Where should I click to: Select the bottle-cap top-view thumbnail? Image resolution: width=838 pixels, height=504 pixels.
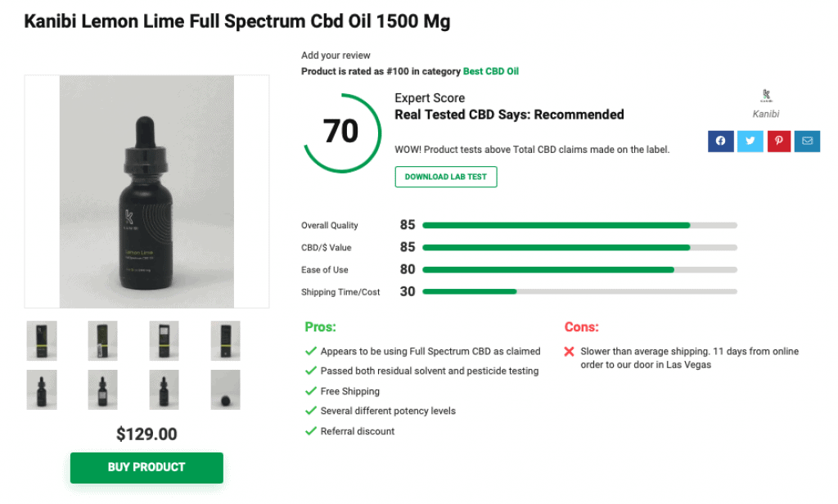225,390
